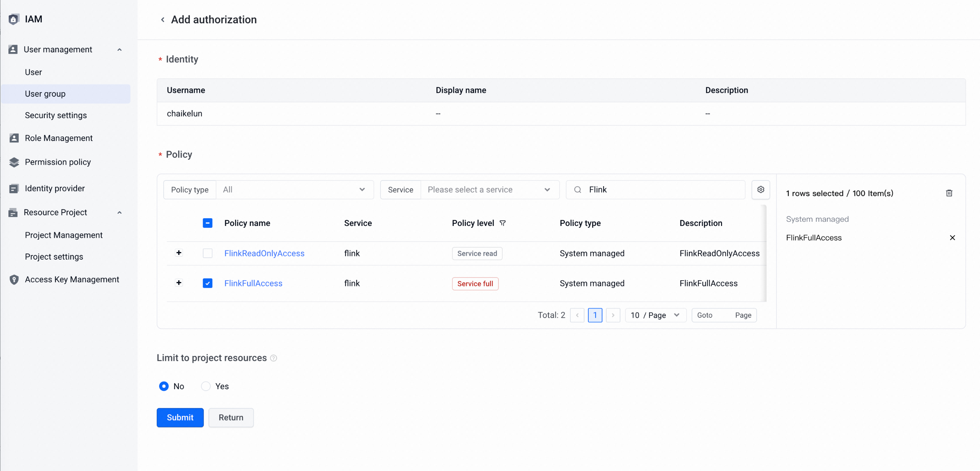Go to the next page arrow

(613, 315)
